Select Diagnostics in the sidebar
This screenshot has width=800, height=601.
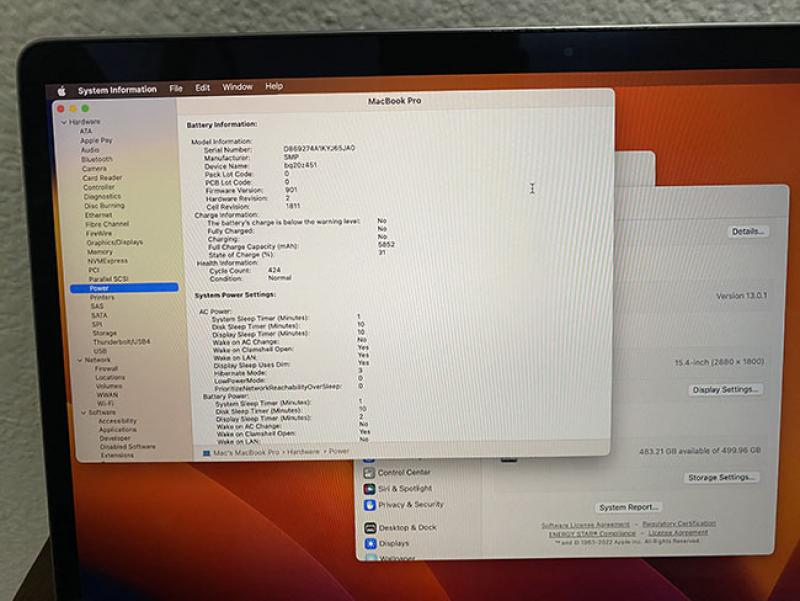(x=102, y=196)
